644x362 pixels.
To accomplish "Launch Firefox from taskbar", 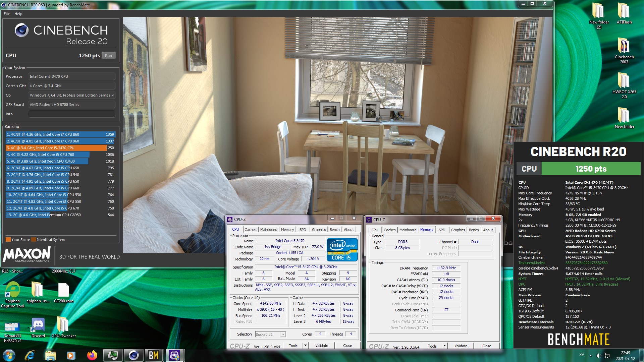I will pos(92,355).
